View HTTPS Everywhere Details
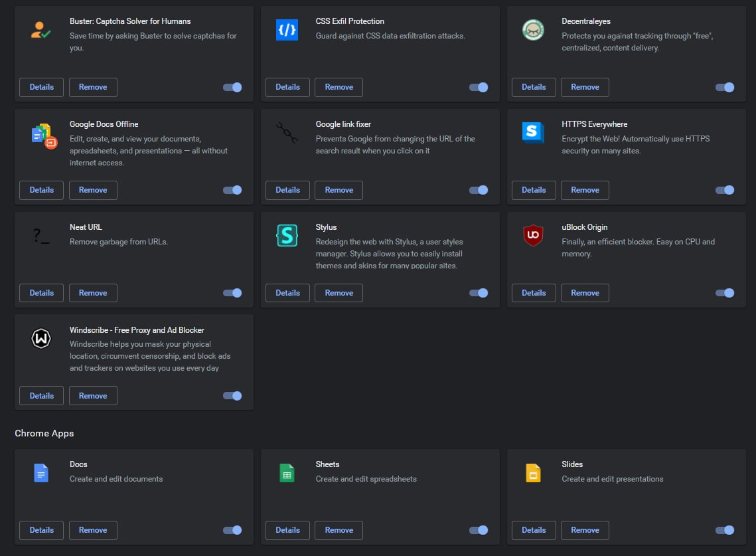 tap(534, 190)
